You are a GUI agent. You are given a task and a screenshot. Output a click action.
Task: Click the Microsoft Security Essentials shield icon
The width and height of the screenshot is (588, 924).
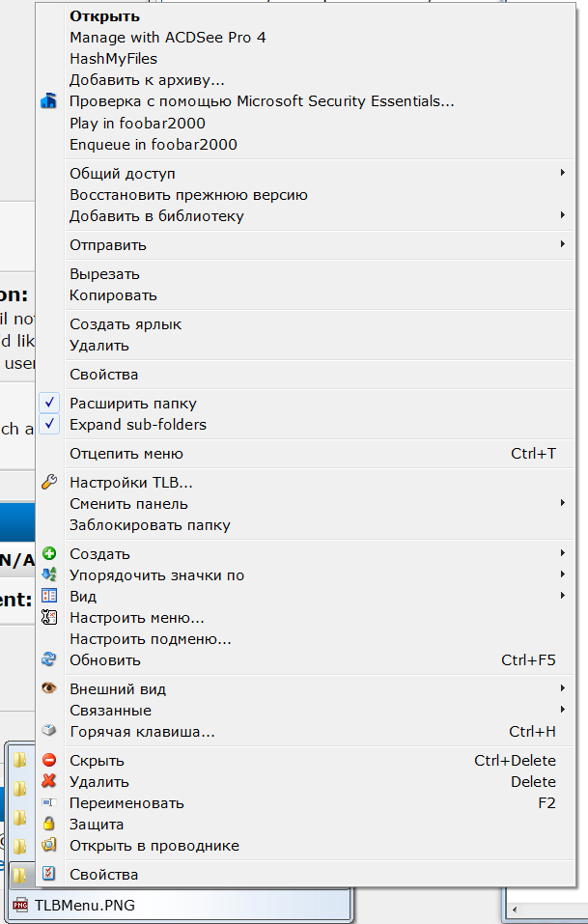[49, 101]
